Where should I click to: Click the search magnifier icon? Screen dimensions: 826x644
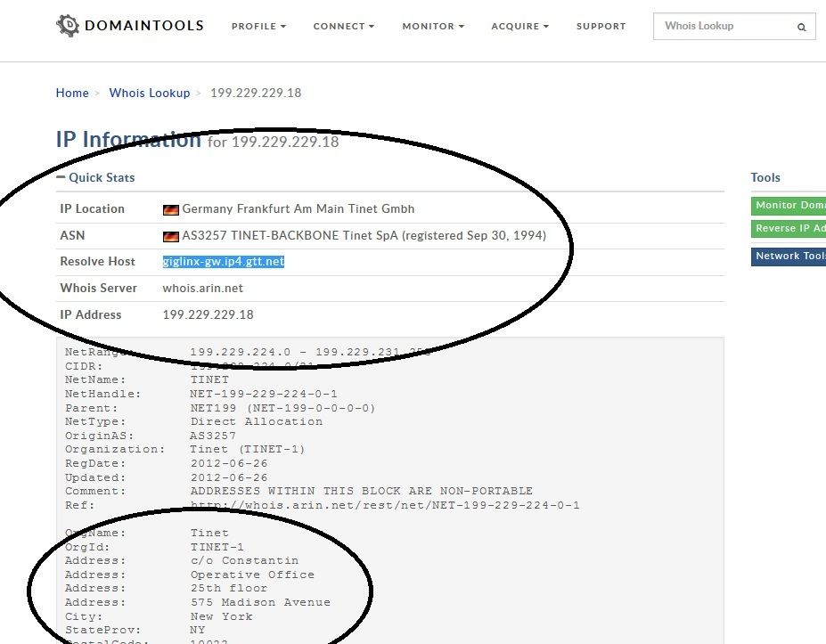click(x=801, y=27)
